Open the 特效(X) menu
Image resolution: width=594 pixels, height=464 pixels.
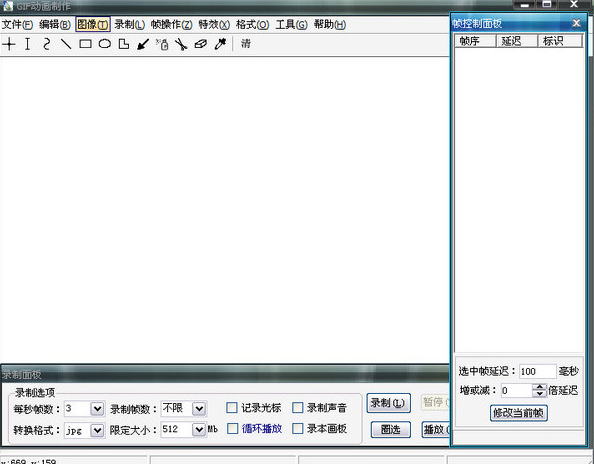(214, 25)
